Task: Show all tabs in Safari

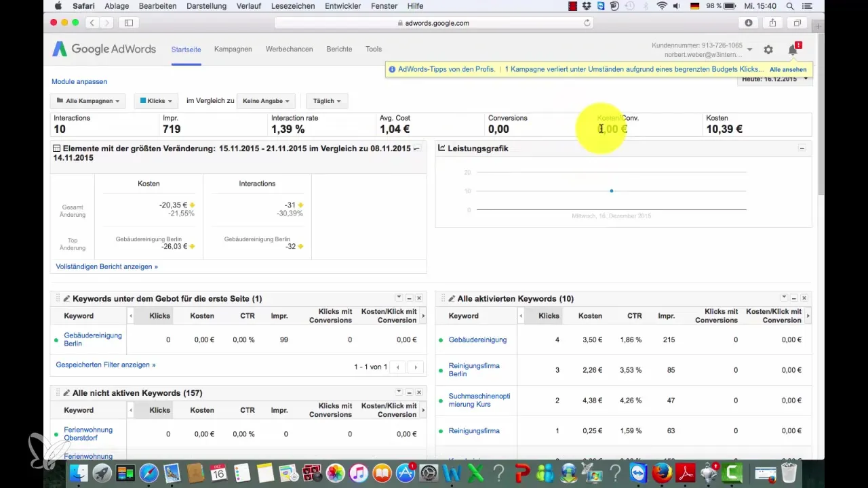Action: [x=797, y=22]
